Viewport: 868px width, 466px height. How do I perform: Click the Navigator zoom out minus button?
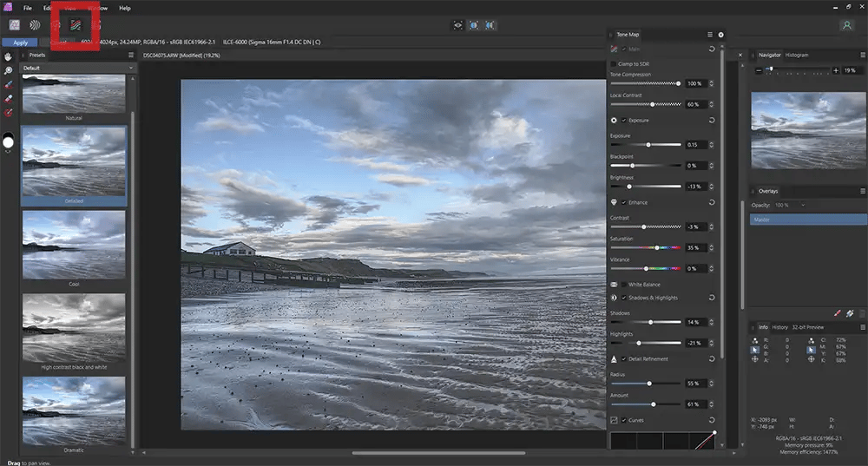tap(759, 70)
